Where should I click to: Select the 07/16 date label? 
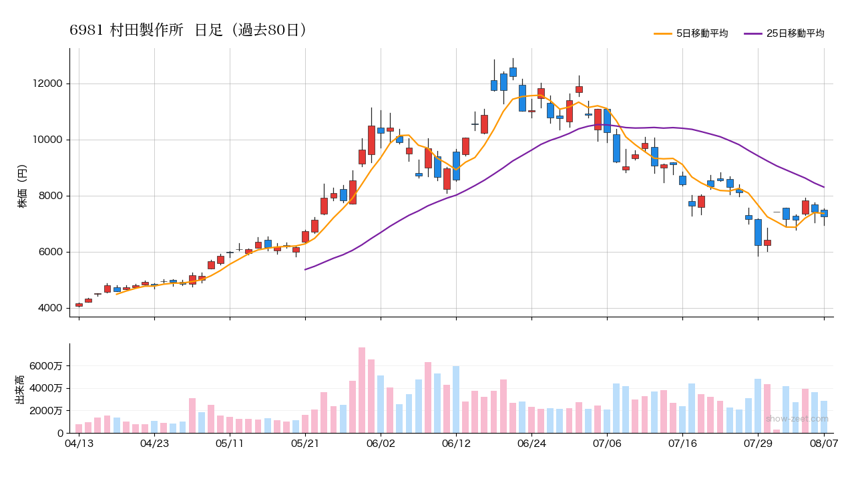coord(682,442)
